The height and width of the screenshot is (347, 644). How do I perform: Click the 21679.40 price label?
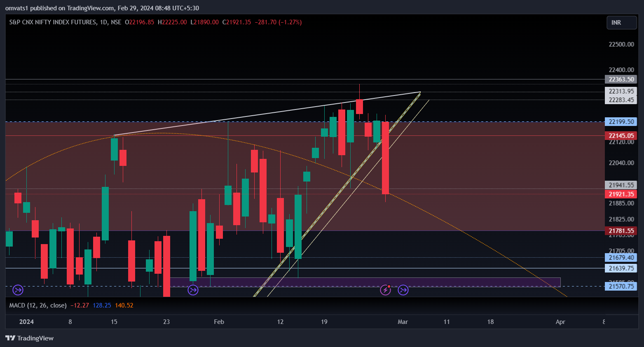(621, 258)
